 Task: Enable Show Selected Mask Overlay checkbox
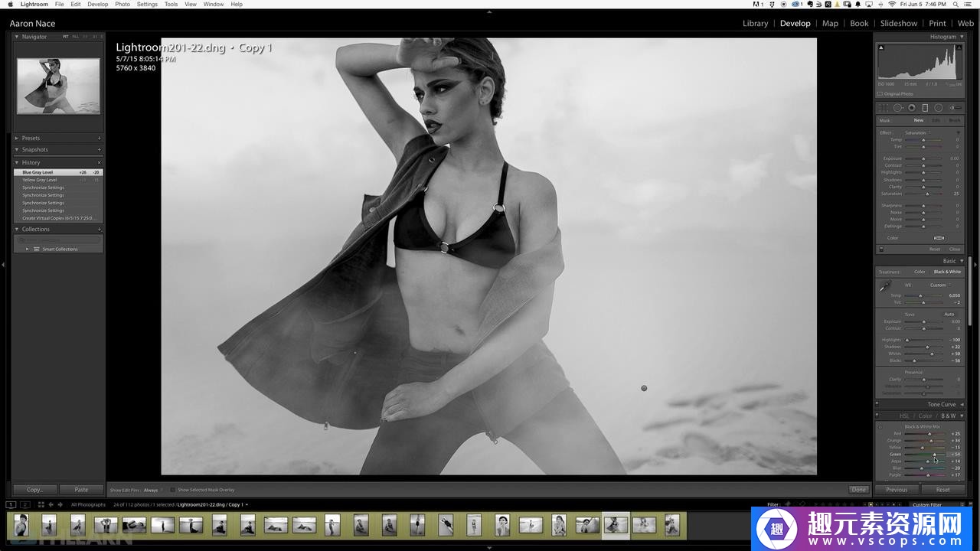[172, 490]
